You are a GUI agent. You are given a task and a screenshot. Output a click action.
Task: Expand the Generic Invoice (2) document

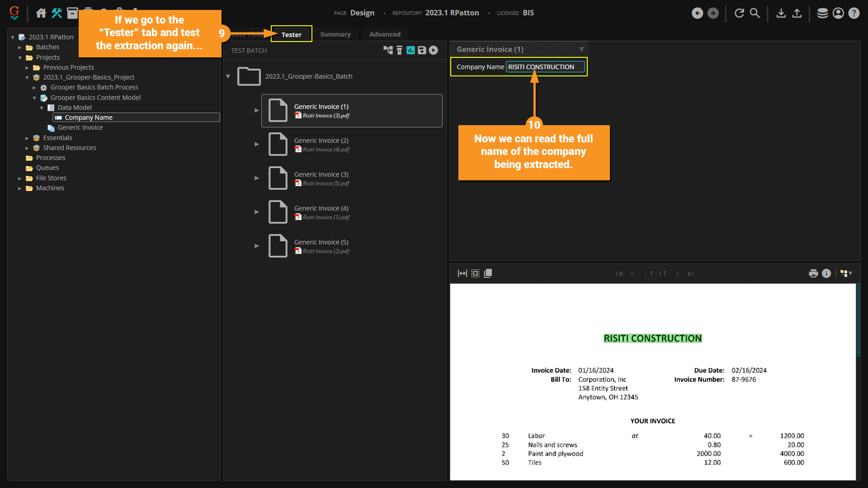click(257, 144)
